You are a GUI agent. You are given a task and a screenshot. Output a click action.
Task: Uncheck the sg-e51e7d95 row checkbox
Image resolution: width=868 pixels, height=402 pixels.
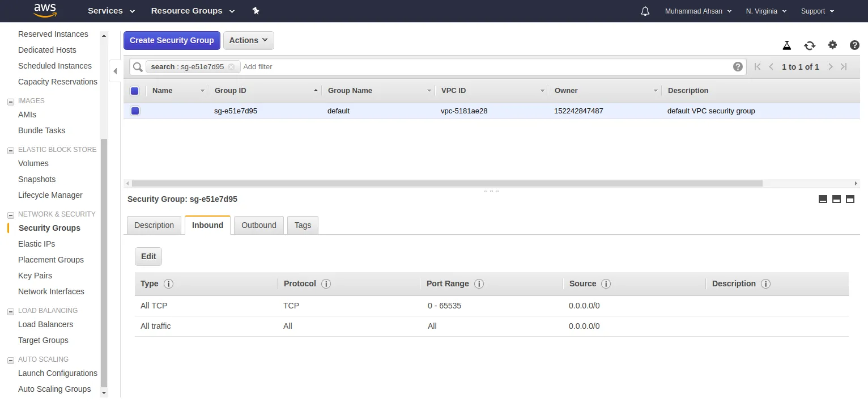pos(135,111)
